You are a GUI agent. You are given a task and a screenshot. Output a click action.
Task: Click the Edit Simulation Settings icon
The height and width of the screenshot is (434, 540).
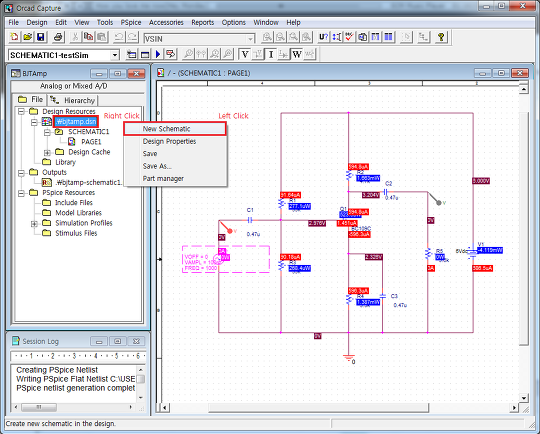pos(145,54)
